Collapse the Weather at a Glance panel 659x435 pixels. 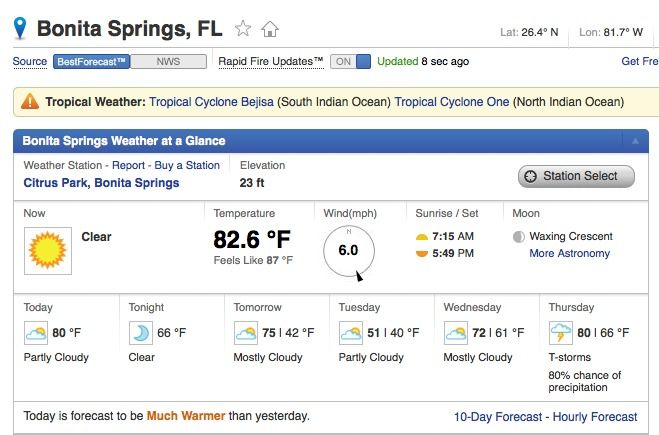click(635, 141)
